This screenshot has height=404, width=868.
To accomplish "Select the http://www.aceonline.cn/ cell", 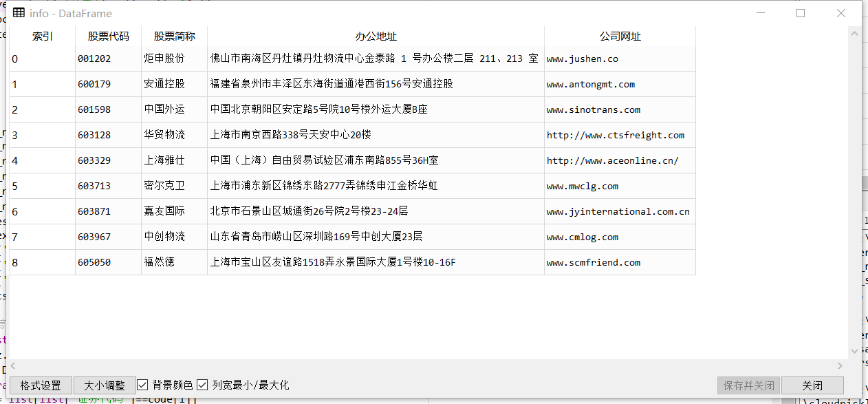I will 620,161.
